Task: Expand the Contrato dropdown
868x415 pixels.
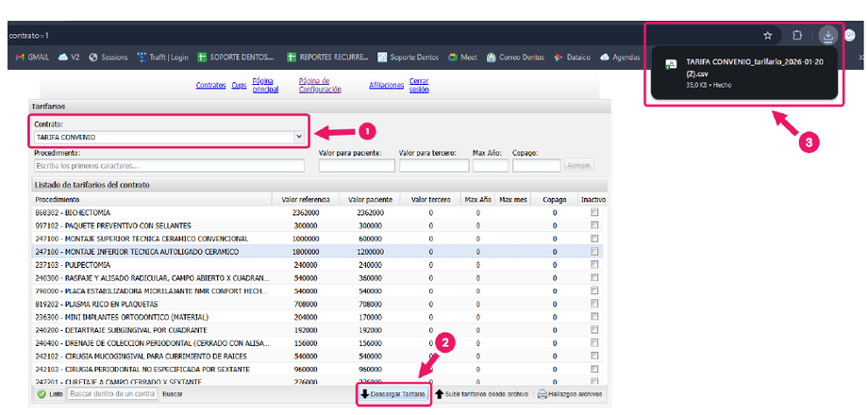Action: click(x=299, y=137)
